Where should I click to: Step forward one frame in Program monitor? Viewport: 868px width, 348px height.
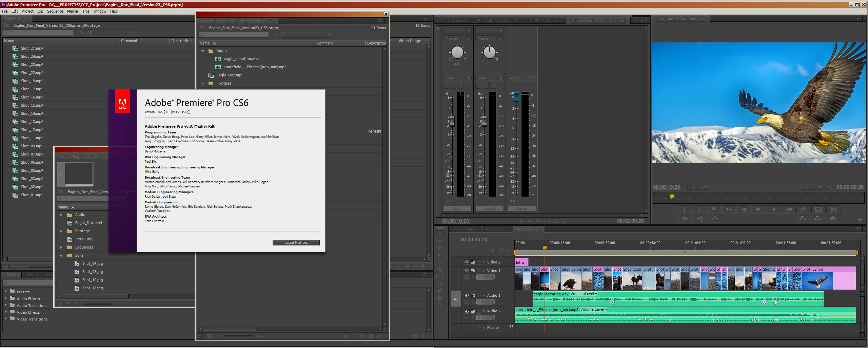pos(773,209)
